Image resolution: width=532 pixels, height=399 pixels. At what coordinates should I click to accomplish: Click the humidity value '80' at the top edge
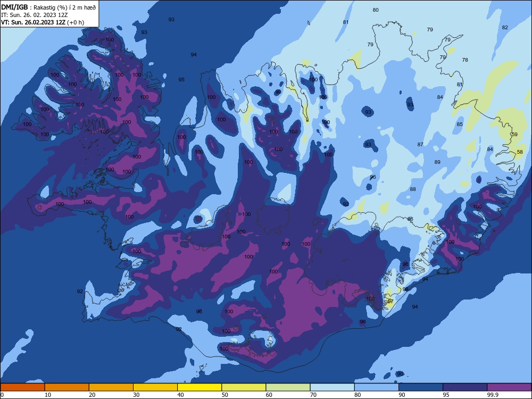click(x=376, y=10)
